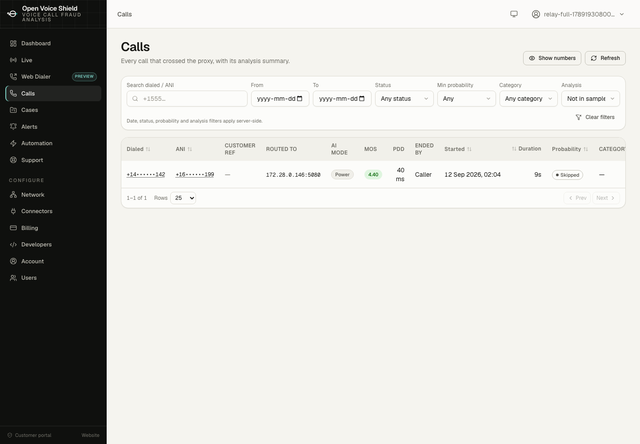Open the Website link
This screenshot has width=640, height=444.
tap(91, 435)
